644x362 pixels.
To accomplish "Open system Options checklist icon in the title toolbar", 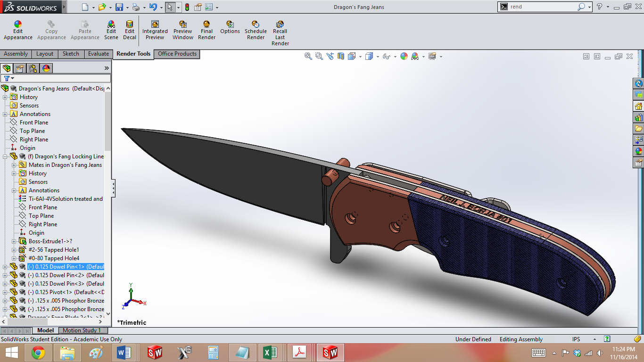I will click(209, 7).
